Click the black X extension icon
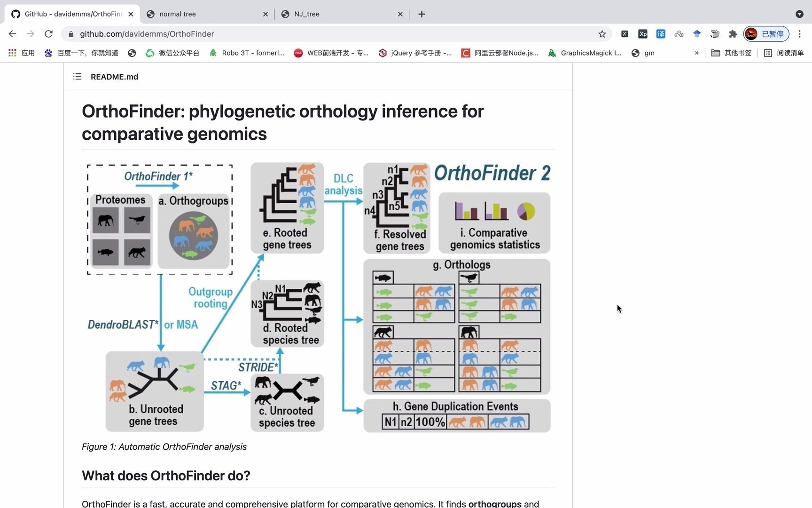Screen dimensions: 812x508 (x=625, y=34)
